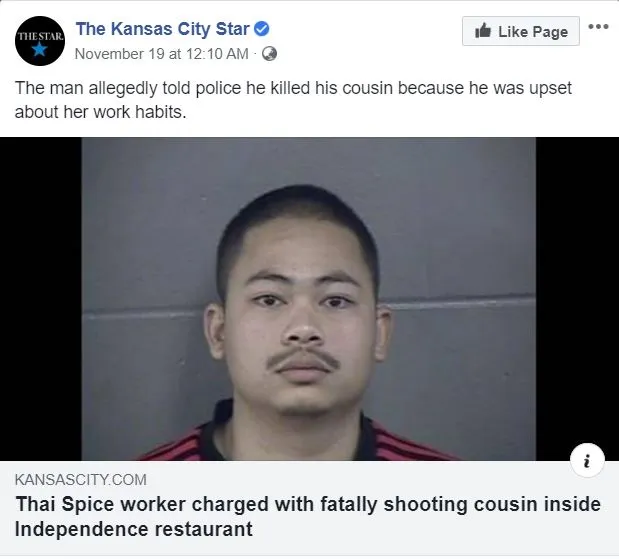Click the gray link preview footer card
The image size is (619, 559).
click(310, 508)
